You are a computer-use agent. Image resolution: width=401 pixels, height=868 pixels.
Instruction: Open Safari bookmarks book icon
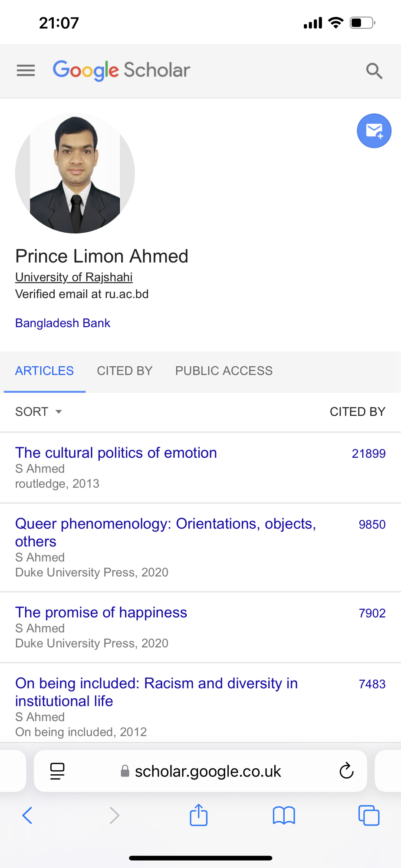coord(284,815)
